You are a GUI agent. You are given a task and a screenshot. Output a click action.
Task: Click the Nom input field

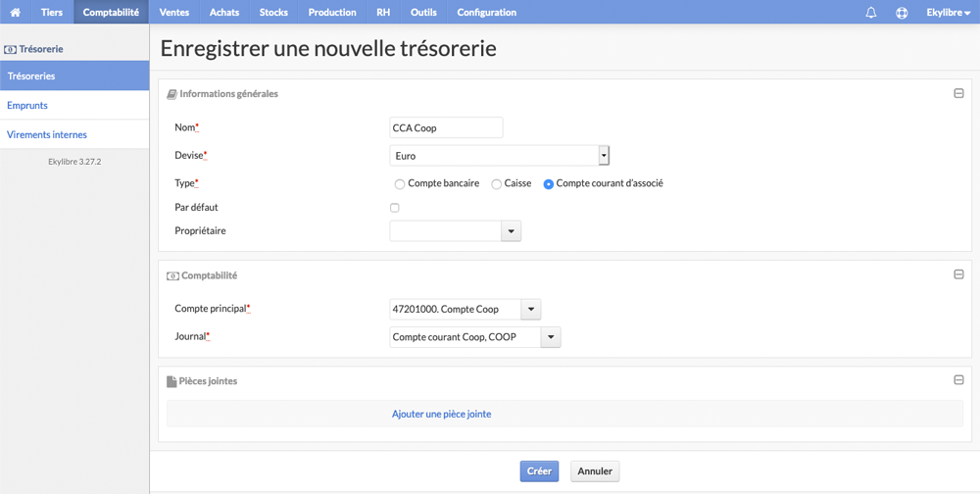click(x=446, y=127)
